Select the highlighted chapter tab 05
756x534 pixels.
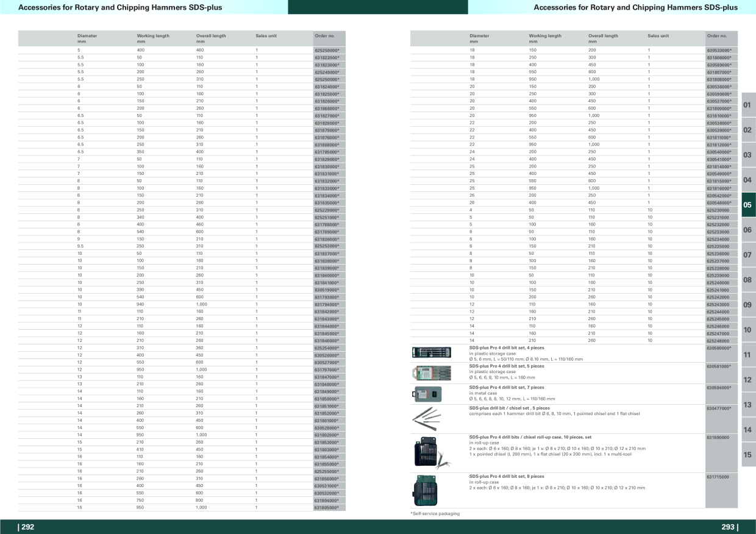click(748, 205)
